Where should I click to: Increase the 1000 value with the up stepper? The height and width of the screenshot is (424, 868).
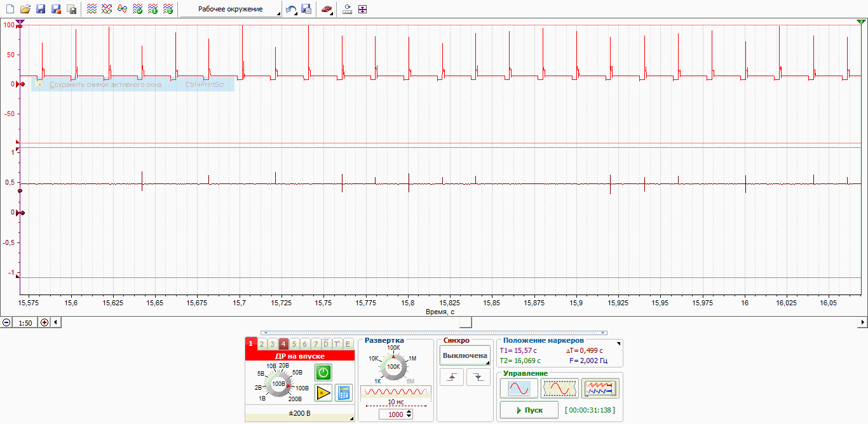coord(409,411)
